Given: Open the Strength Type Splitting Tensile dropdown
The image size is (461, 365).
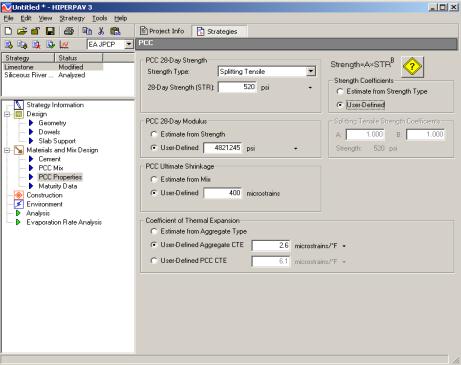Looking at the screenshot, I should pyautogui.click(x=311, y=71).
